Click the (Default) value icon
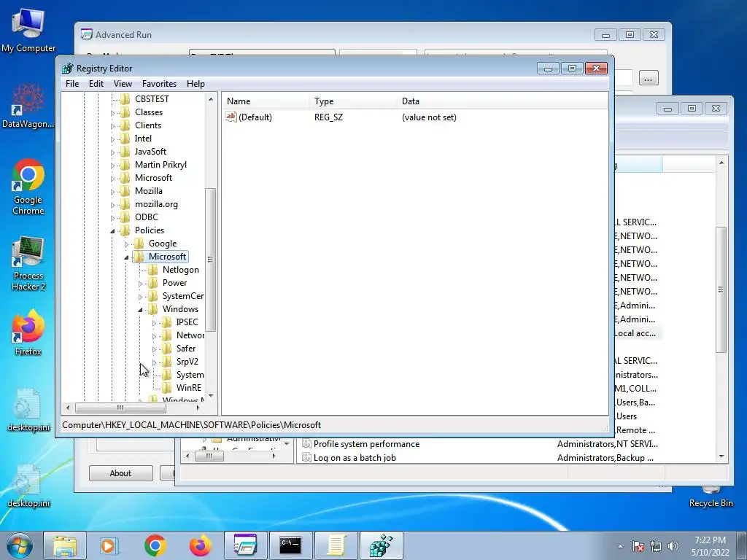The image size is (747, 560). (231, 117)
